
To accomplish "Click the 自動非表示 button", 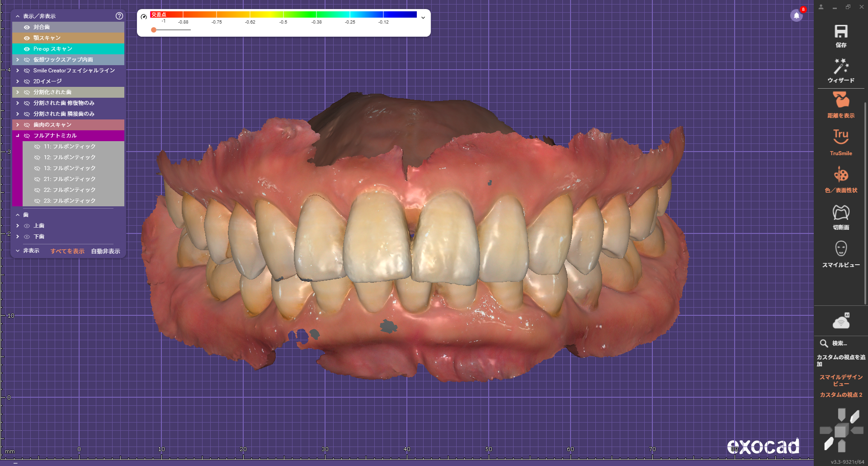I will (105, 251).
